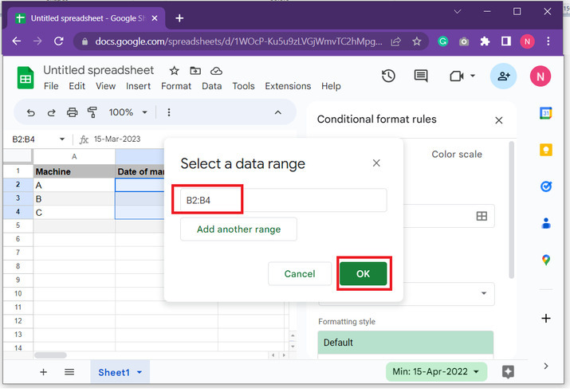This screenshot has width=570, height=392.
Task: Click Add another range button
Action: pos(238,229)
